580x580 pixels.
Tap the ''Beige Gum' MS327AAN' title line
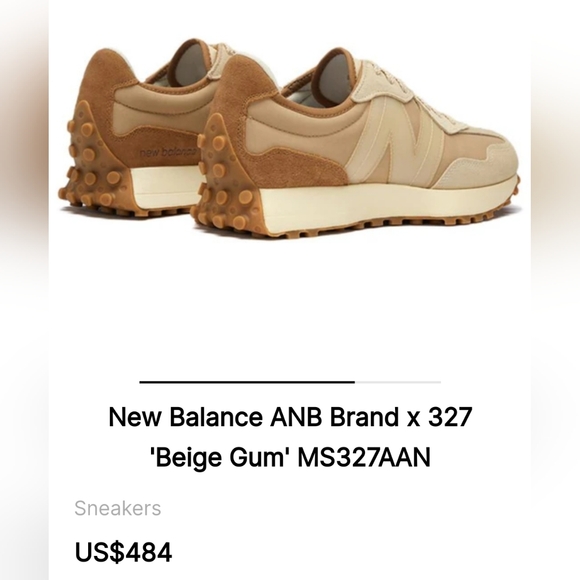pyautogui.click(x=290, y=457)
